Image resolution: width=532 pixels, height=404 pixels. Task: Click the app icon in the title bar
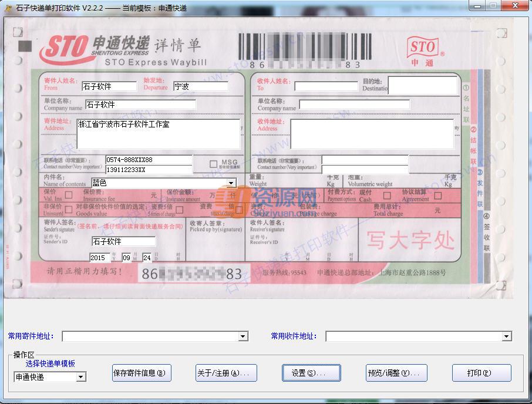point(8,8)
